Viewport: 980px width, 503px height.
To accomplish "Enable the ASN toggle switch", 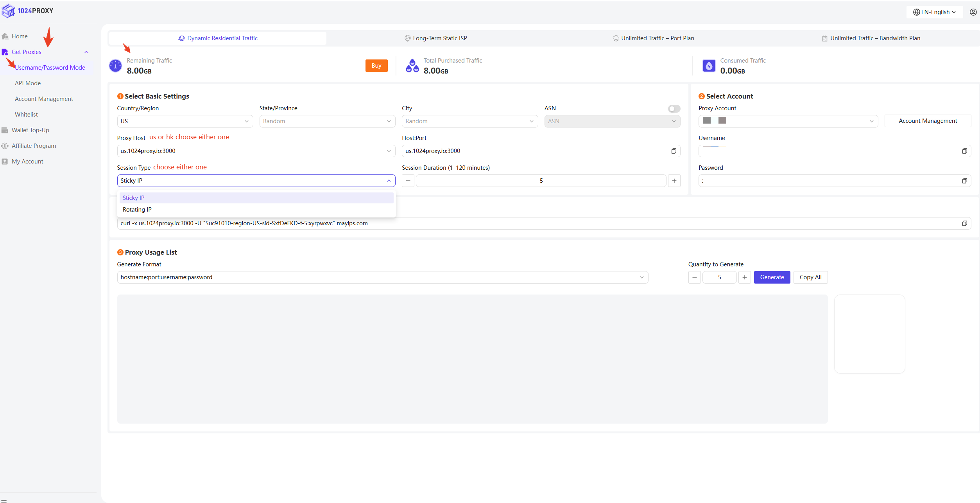I will click(674, 109).
